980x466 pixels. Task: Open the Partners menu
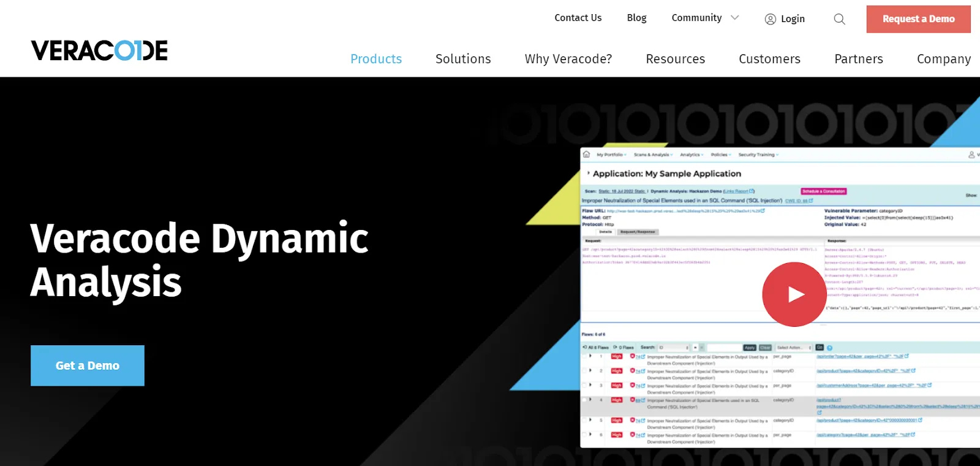click(858, 59)
